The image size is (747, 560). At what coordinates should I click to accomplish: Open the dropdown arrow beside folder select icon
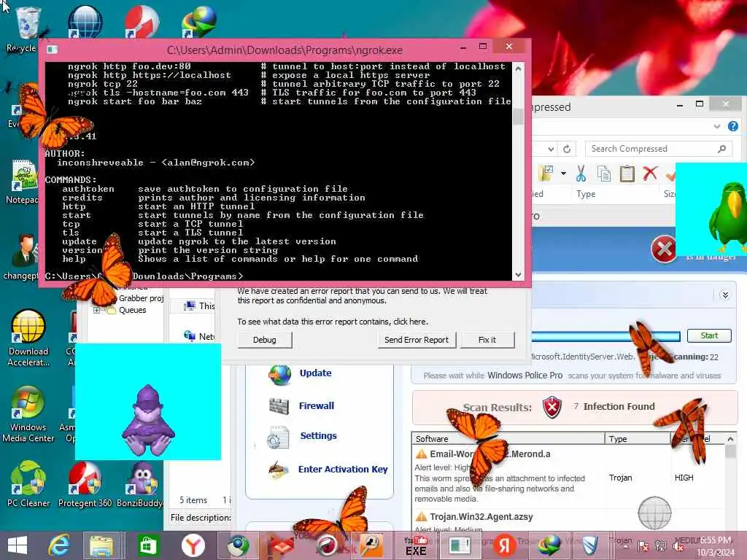tap(564, 174)
